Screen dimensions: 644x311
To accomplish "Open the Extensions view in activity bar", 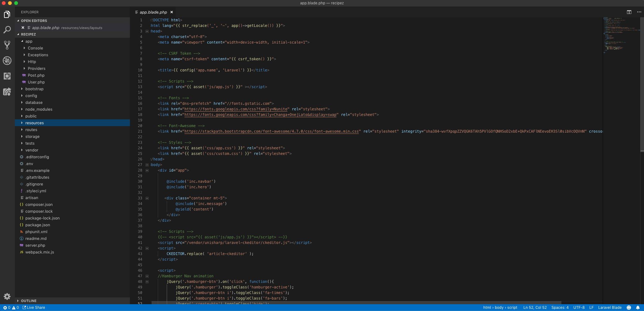I will click(x=7, y=76).
